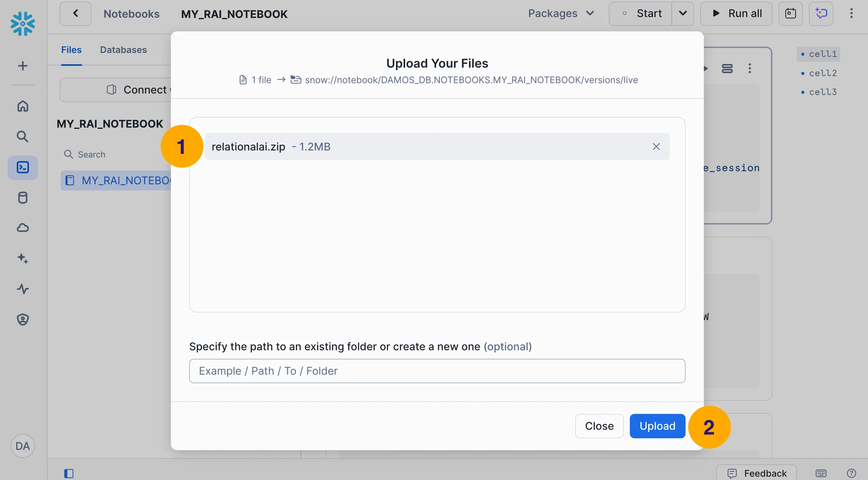Click the file Search field
The height and width of the screenshot is (480, 868).
pyautogui.click(x=115, y=154)
